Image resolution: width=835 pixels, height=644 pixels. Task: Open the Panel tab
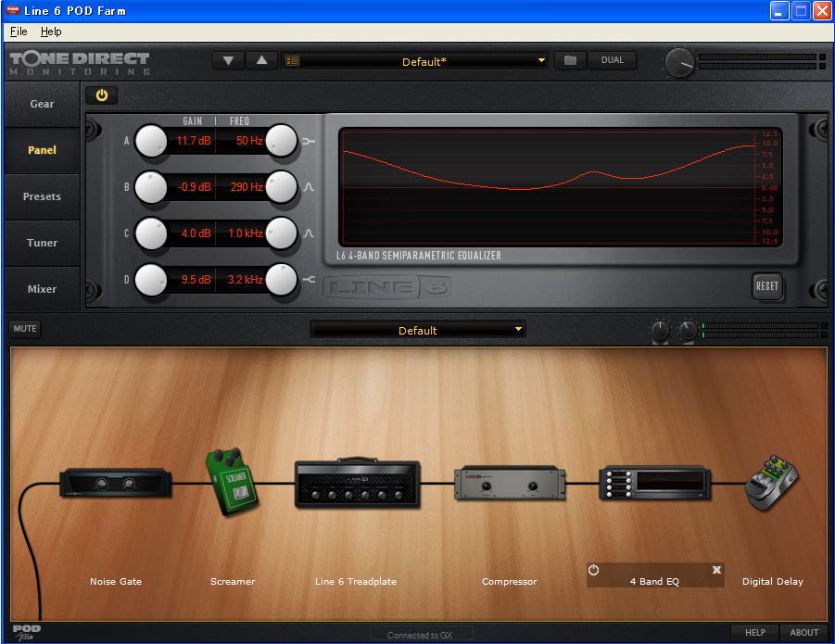pyautogui.click(x=42, y=150)
